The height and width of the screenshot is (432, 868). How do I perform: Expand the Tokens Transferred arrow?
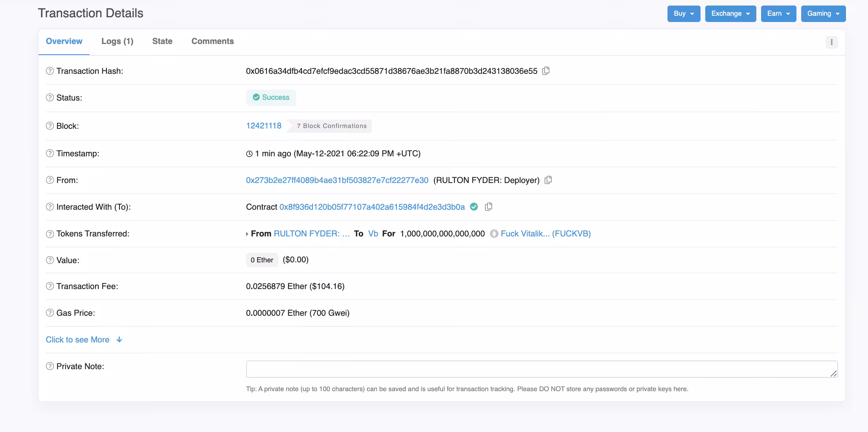point(247,234)
